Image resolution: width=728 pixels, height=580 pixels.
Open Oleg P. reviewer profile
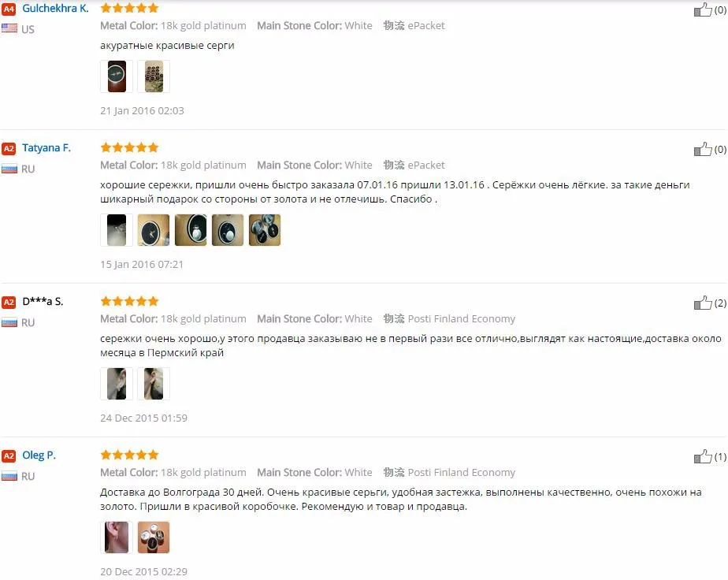tap(39, 455)
